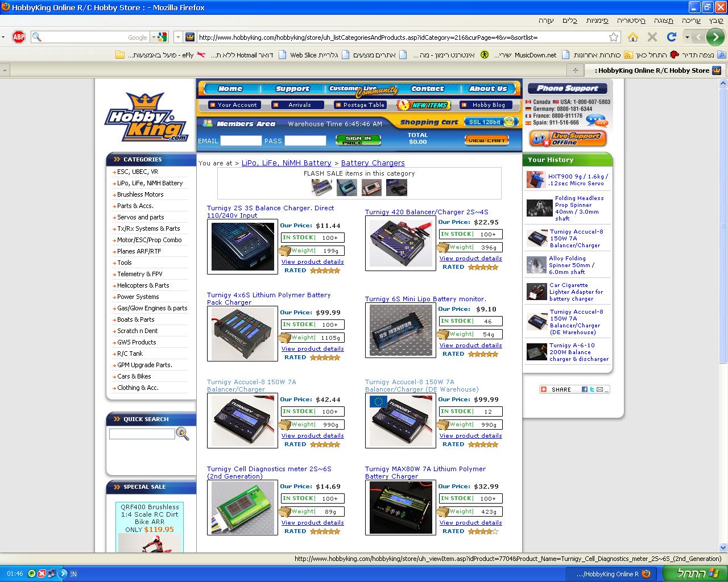728x582 pixels.
Task: Open the address bar history dropdown
Action: (178, 37)
